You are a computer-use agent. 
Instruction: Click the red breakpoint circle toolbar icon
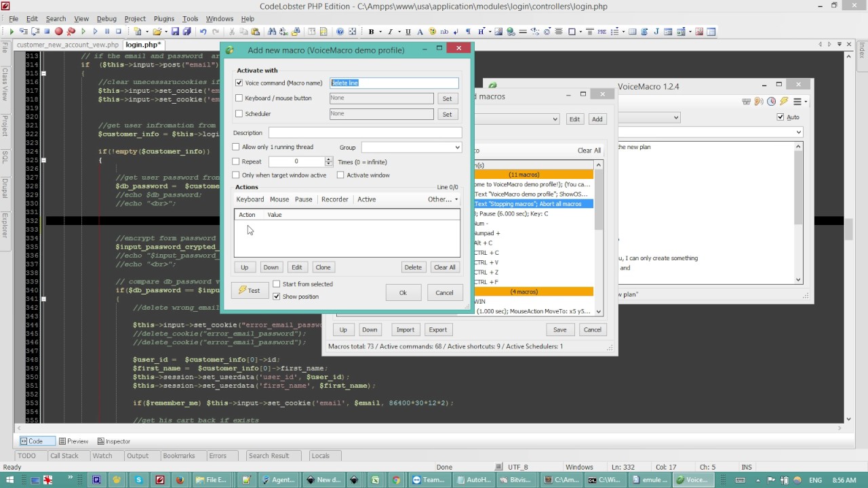click(x=59, y=31)
